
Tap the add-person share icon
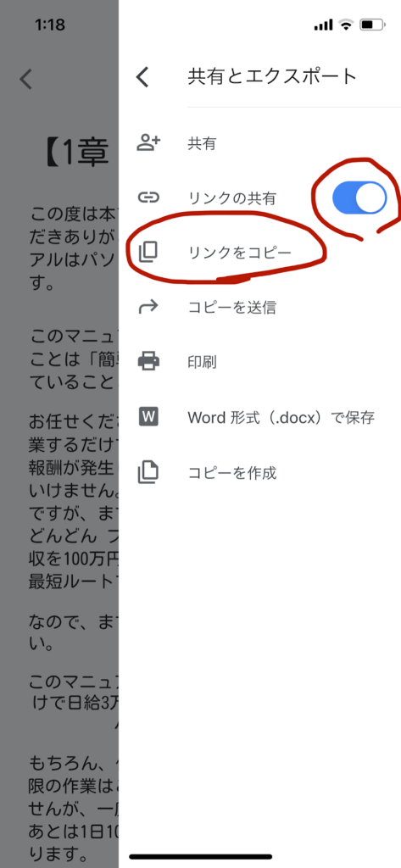148,143
